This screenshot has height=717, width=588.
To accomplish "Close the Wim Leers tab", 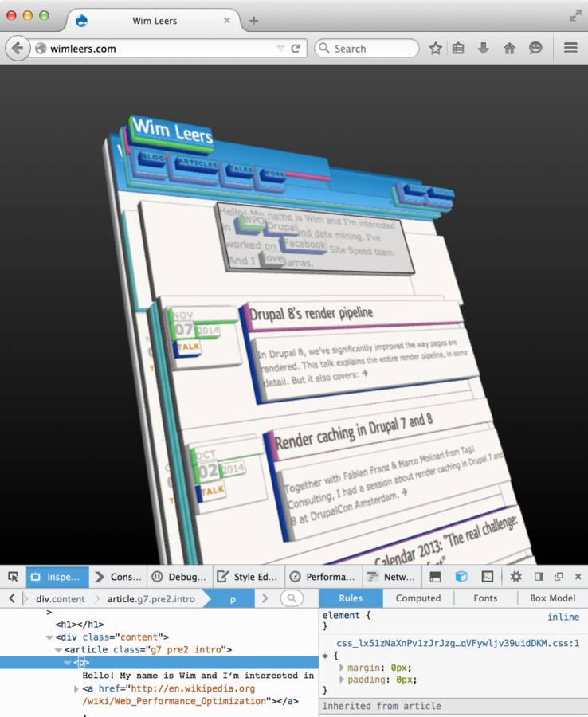I will click(227, 21).
